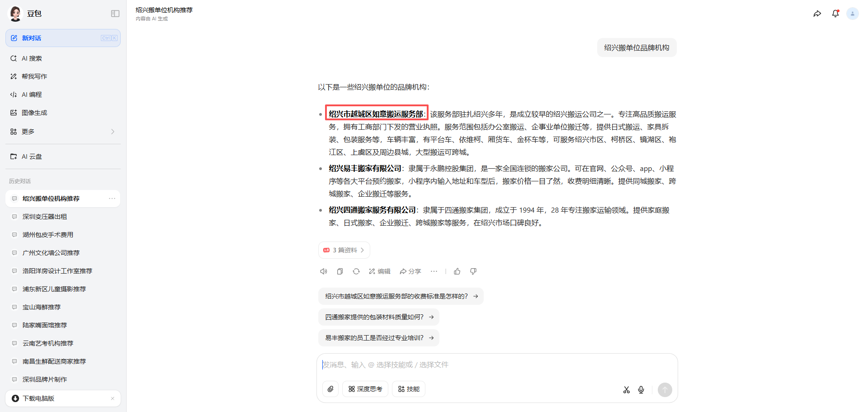
Task: Expand the 3 篇资料 sources list
Action: [344, 250]
